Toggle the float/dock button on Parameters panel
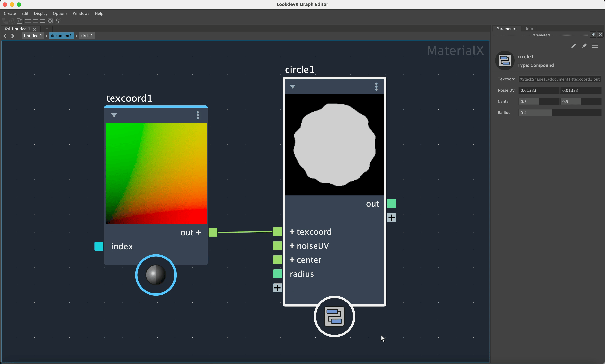The height and width of the screenshot is (364, 605). (593, 34)
